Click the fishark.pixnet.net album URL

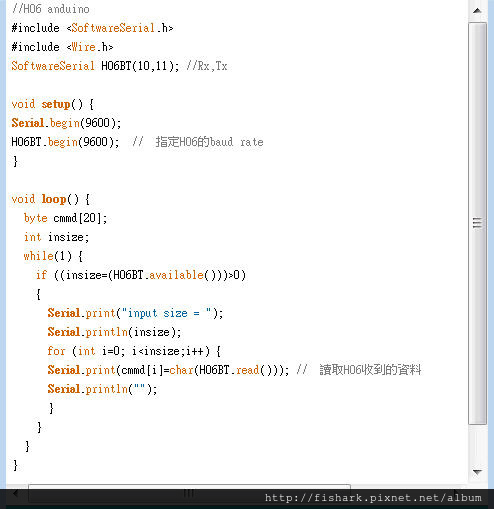pos(373,498)
